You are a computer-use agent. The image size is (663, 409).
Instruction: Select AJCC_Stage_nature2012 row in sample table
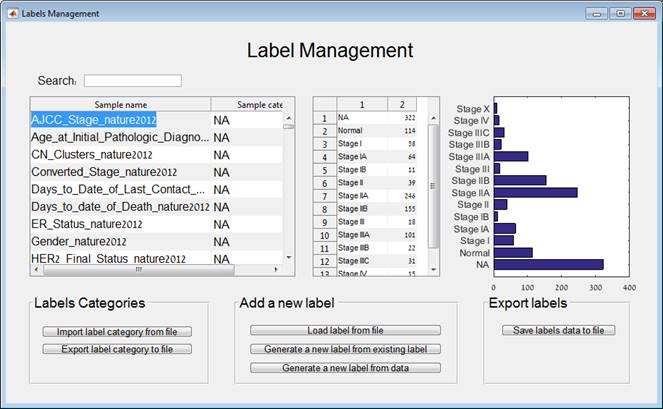tap(119, 119)
